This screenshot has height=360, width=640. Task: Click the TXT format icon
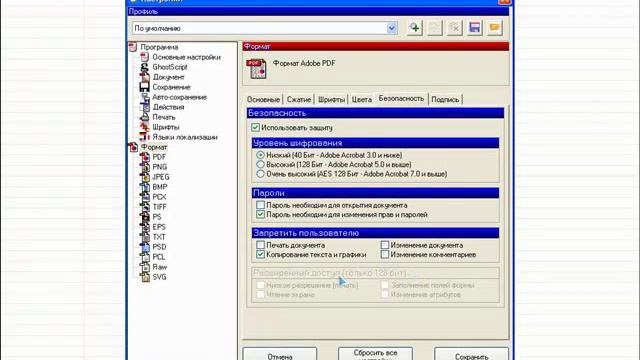click(144, 237)
